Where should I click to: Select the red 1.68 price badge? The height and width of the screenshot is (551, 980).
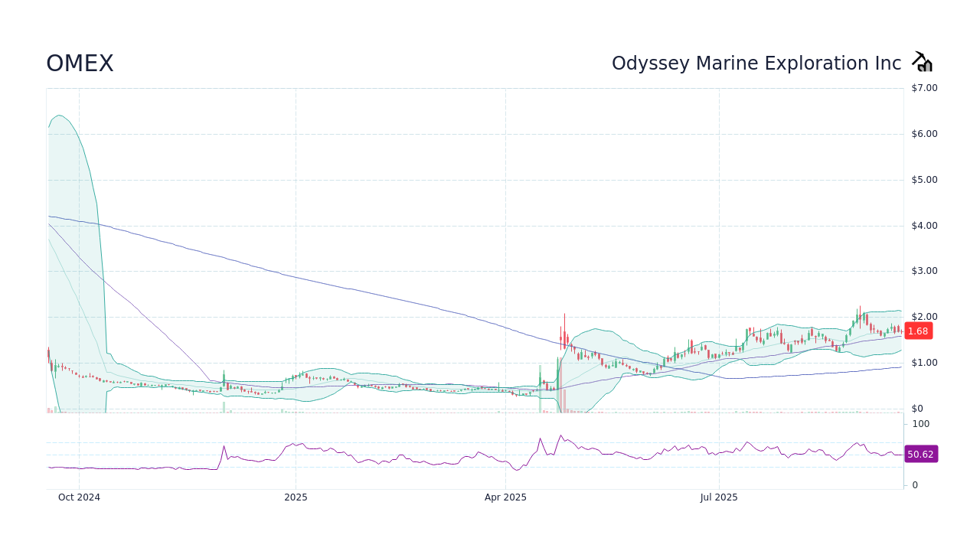(918, 331)
